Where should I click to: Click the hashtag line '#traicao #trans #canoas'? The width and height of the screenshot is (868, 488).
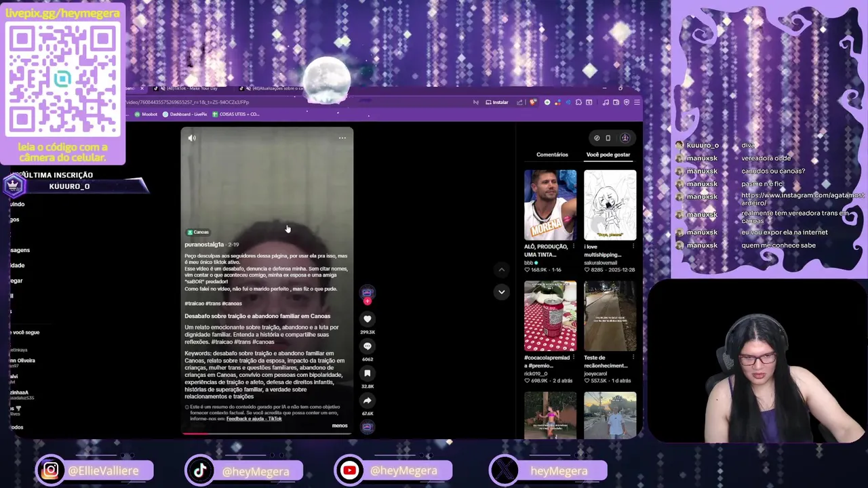tap(213, 304)
